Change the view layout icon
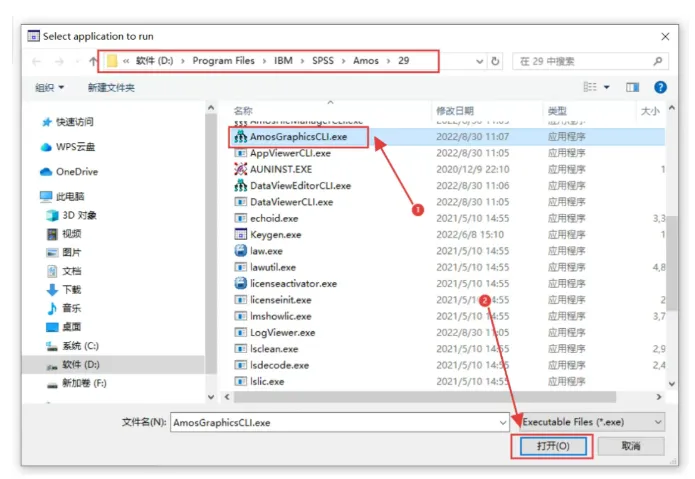The image size is (695, 479). tap(590, 87)
